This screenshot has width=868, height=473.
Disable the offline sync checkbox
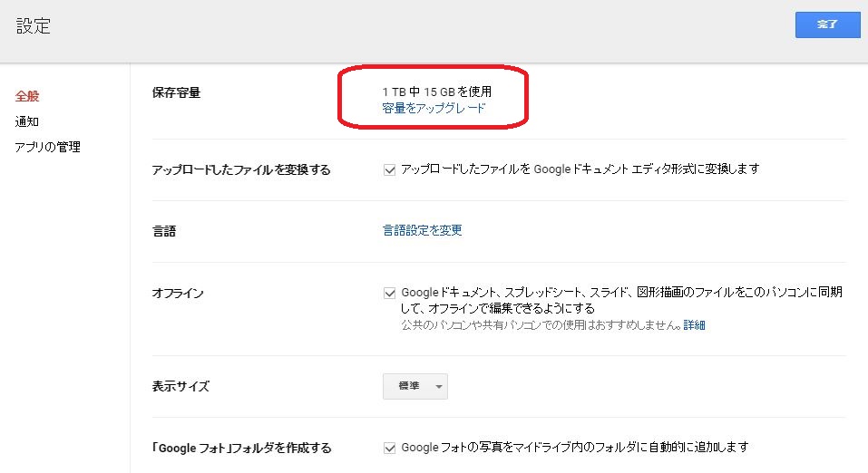(x=390, y=293)
